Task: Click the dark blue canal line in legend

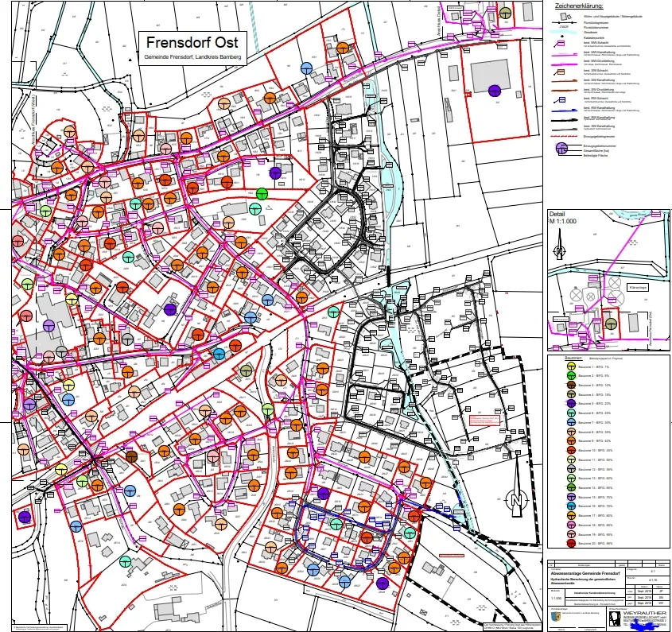Action: coord(564,111)
